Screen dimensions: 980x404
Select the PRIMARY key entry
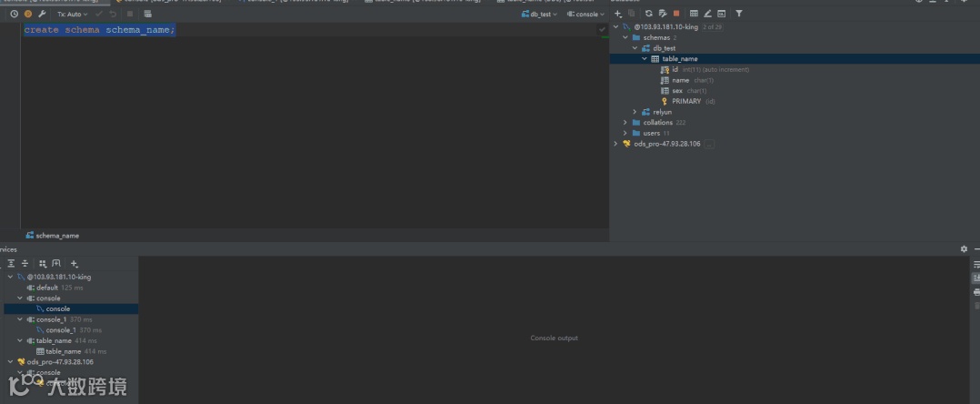click(687, 101)
